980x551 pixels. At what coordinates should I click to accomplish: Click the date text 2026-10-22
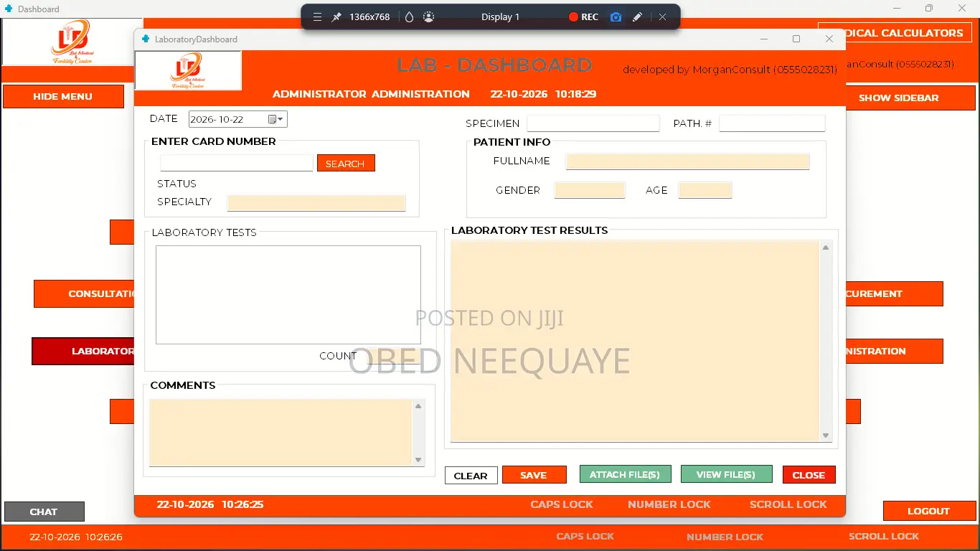coord(217,119)
